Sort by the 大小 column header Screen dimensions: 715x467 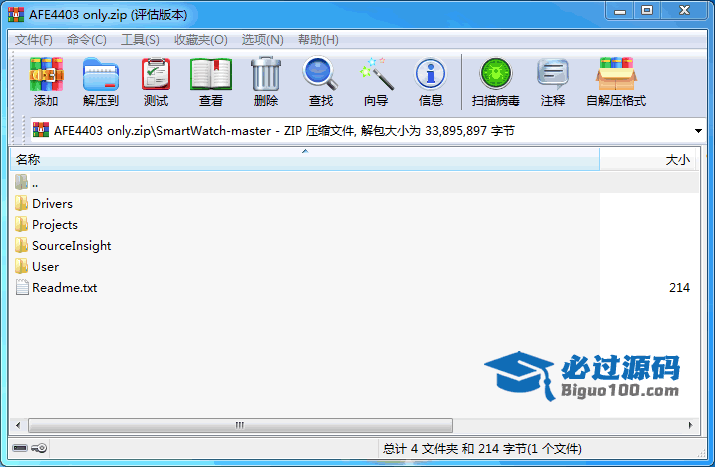649,159
